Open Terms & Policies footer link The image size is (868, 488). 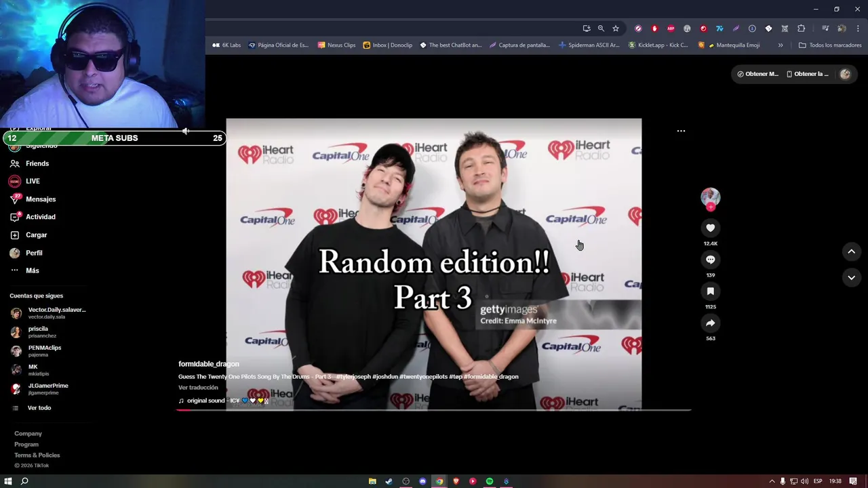(x=37, y=455)
